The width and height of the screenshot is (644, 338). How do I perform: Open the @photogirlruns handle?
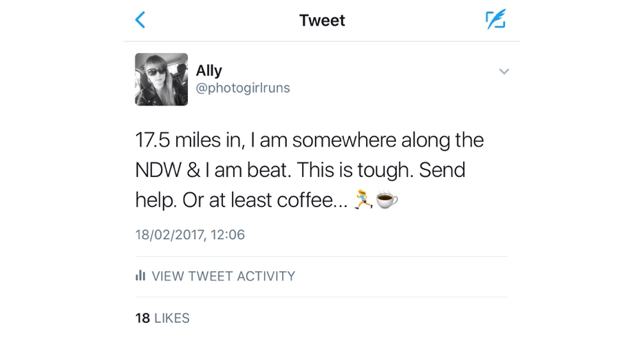(243, 88)
